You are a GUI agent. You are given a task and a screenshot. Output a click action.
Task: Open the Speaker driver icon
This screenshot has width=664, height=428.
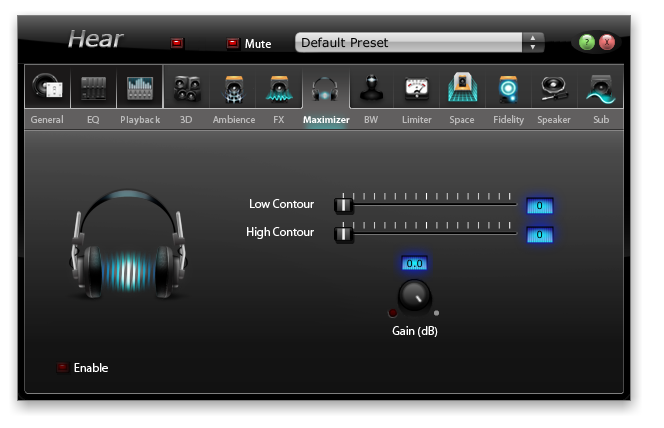(x=553, y=88)
